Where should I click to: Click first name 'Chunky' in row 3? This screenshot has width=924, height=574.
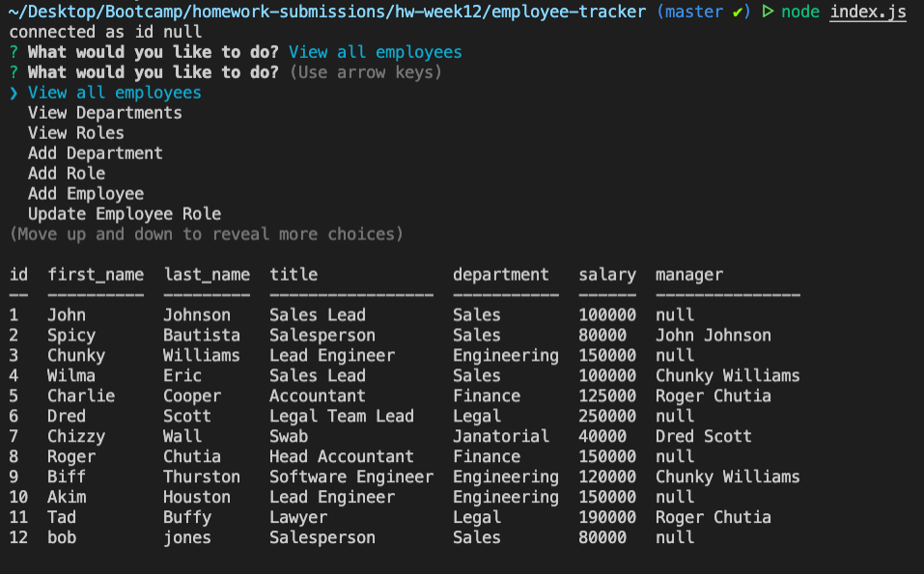click(x=76, y=356)
